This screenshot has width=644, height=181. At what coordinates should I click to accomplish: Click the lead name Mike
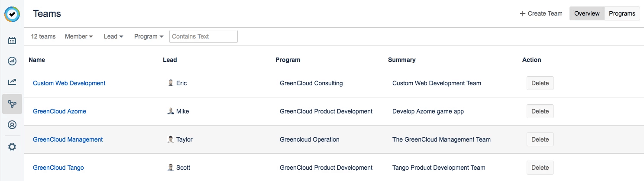[182, 111]
